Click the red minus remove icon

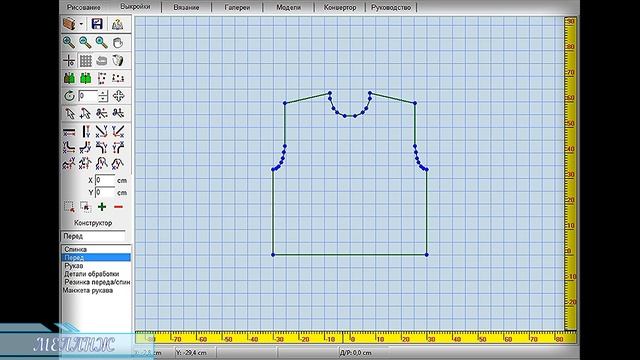(x=118, y=207)
